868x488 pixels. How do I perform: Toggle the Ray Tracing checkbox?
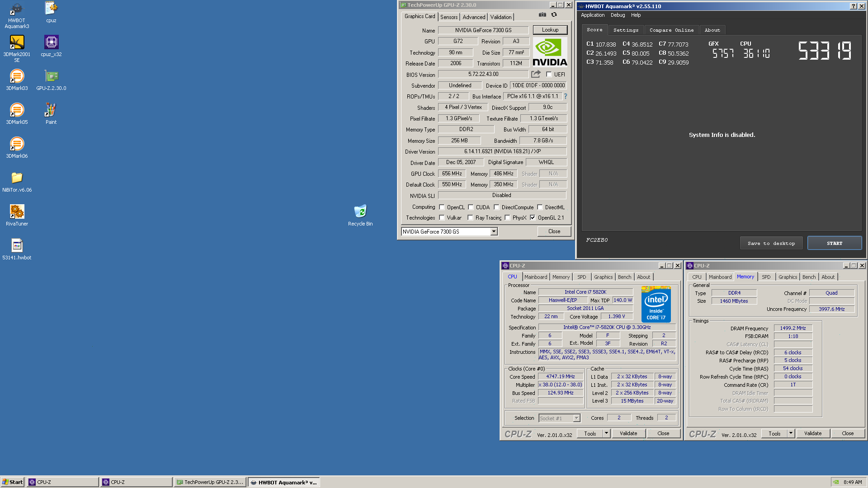470,218
